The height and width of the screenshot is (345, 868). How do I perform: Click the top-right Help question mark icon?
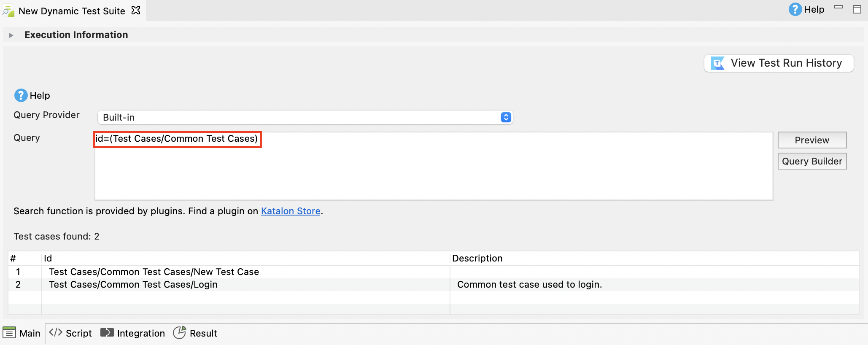point(795,9)
